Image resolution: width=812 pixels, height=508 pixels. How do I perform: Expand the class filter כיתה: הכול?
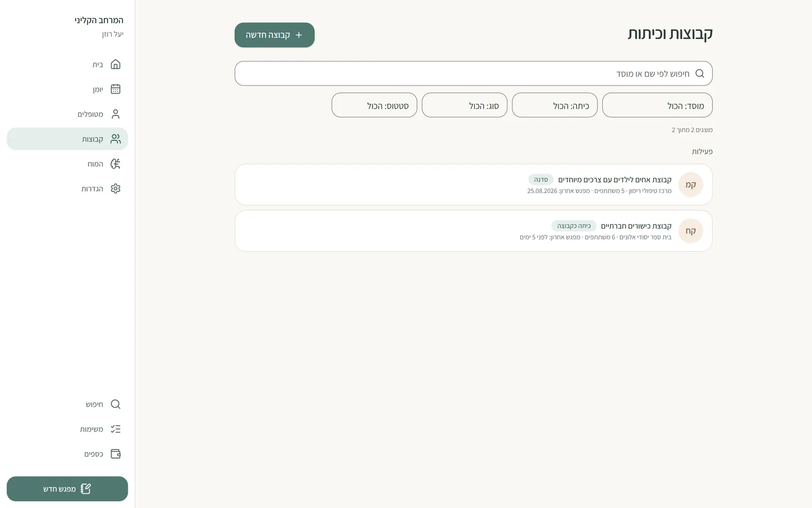[x=555, y=105]
